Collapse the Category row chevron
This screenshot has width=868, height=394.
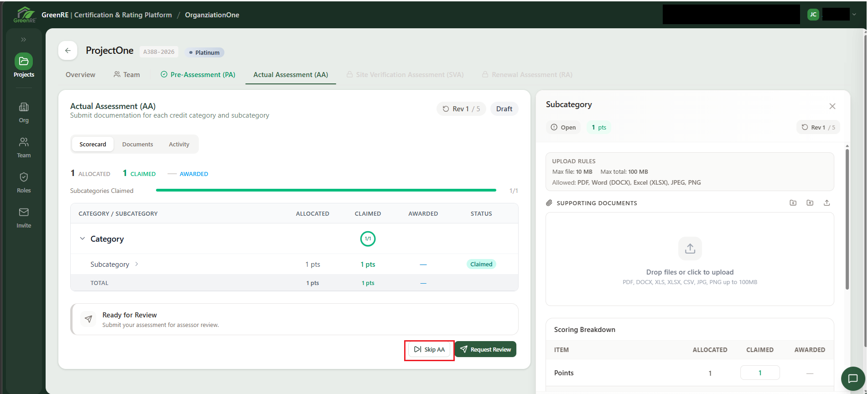point(83,238)
